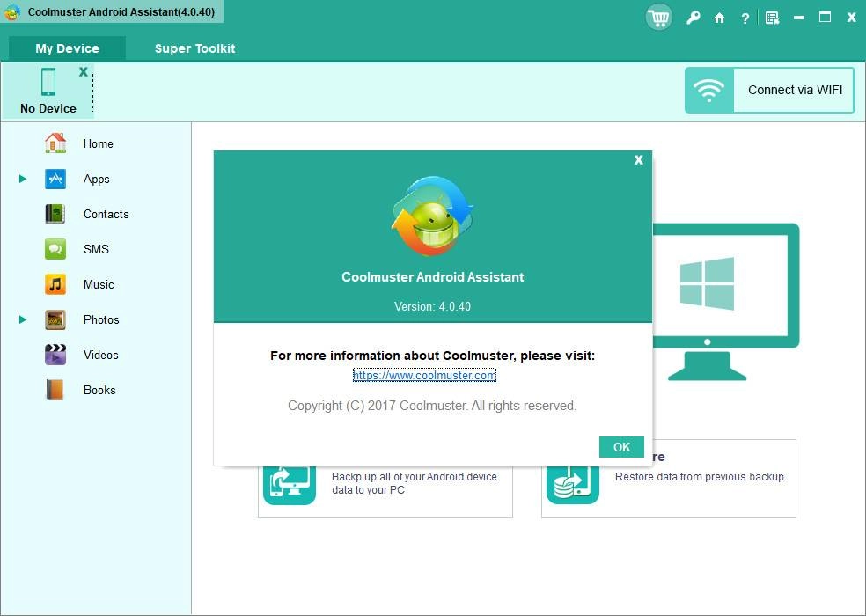Click the Books icon in sidebar

[x=55, y=390]
